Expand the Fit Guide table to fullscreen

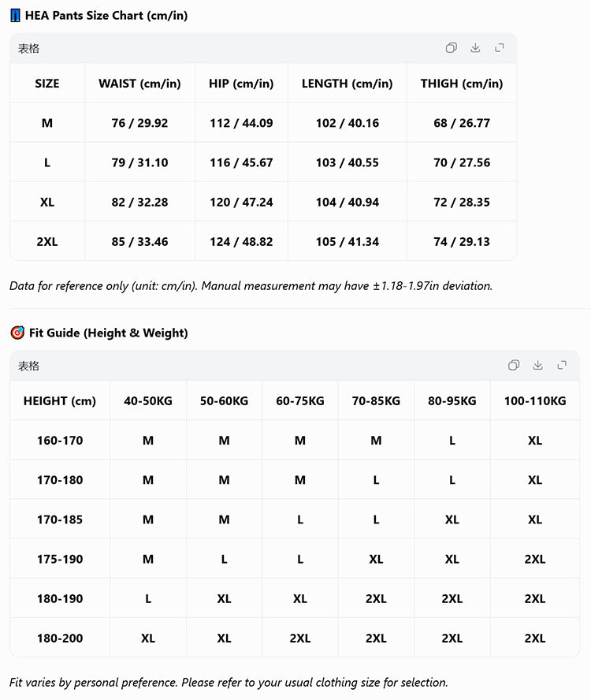(x=562, y=365)
